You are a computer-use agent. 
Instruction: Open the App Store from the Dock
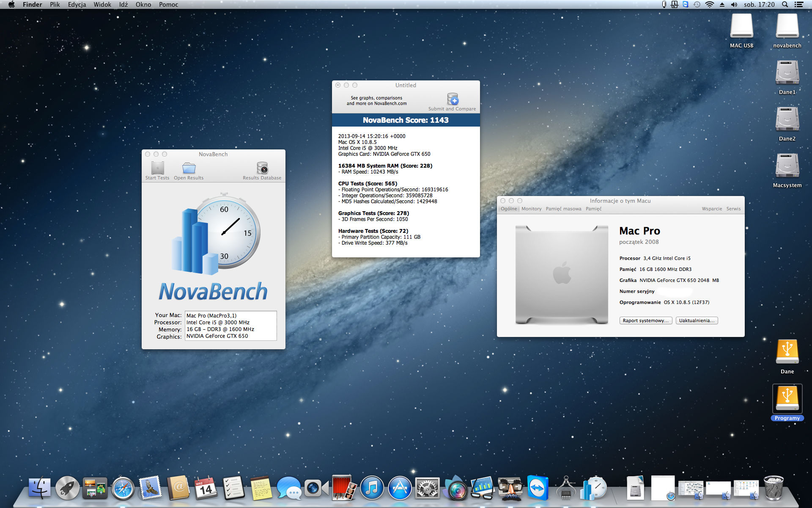click(400, 488)
